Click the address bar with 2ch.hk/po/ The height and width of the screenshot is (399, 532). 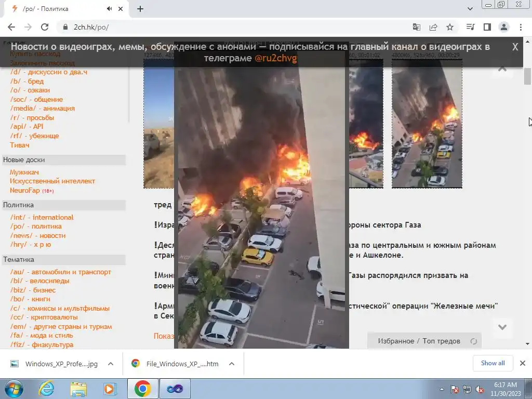pyautogui.click(x=234, y=27)
